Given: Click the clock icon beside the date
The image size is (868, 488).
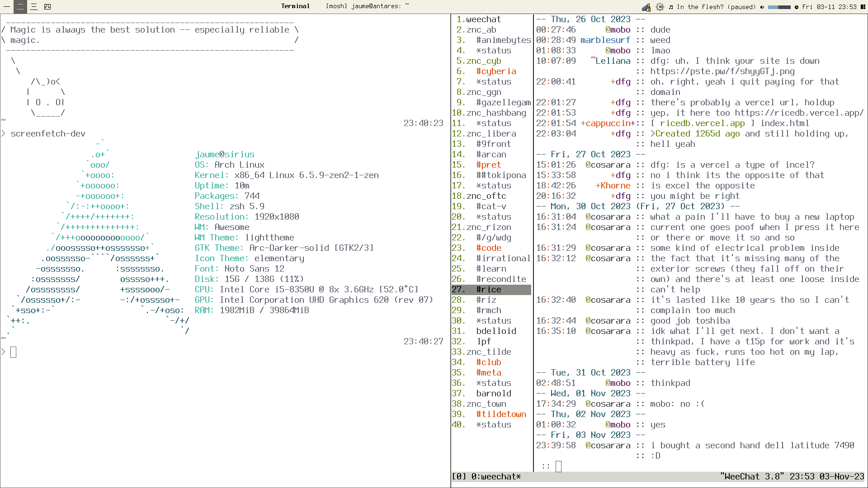Looking at the screenshot, I should point(797,7).
